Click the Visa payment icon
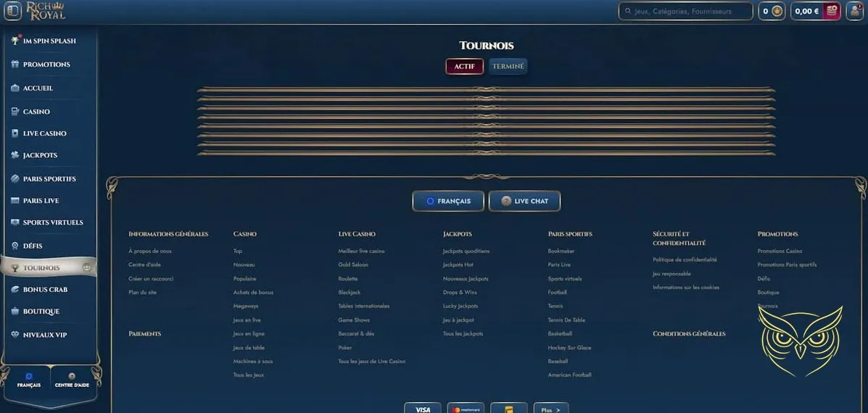The width and height of the screenshot is (868, 413). 422,409
